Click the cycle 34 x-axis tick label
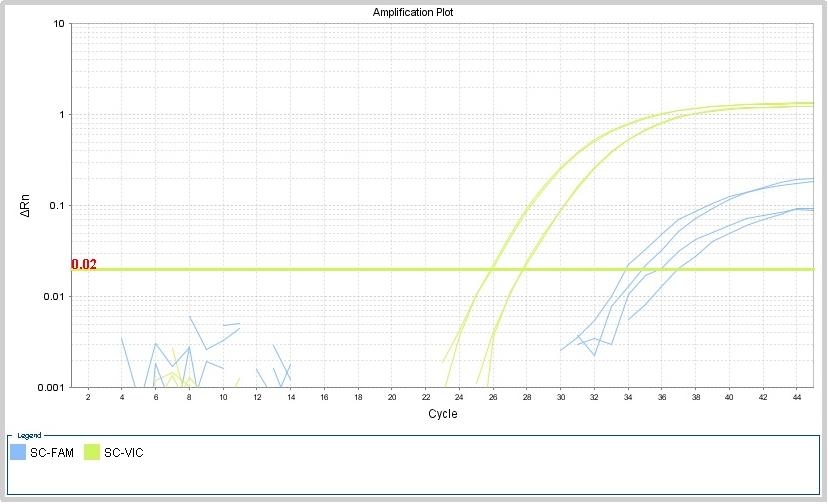Viewport: 828px width, 504px height. pos(627,398)
